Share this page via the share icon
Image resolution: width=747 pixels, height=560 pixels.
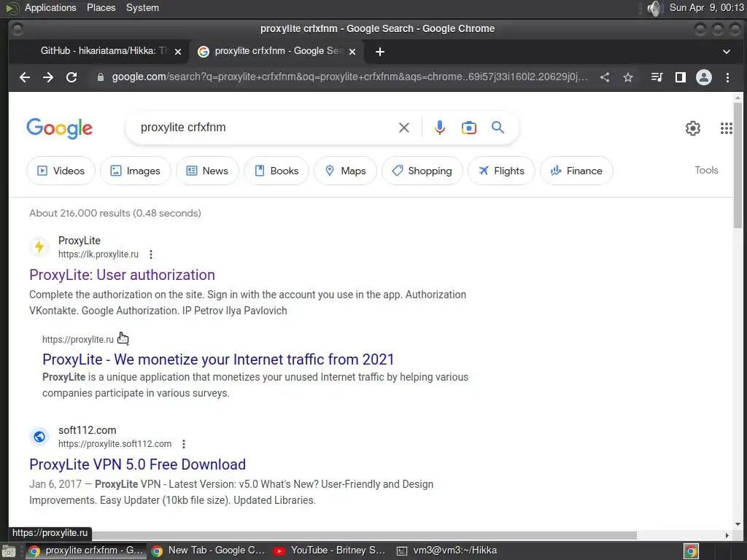coord(605,77)
